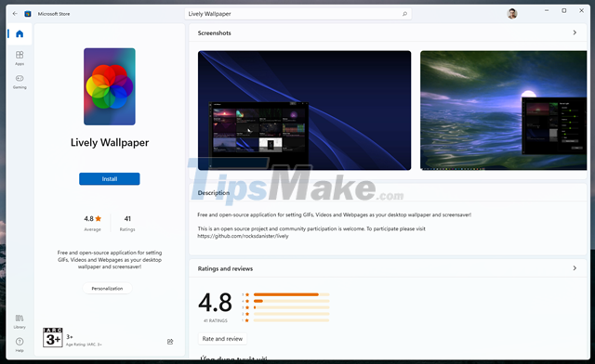The height and width of the screenshot is (364, 595).
Task: Minimize the Microsoft Store window
Action: pos(547,10)
